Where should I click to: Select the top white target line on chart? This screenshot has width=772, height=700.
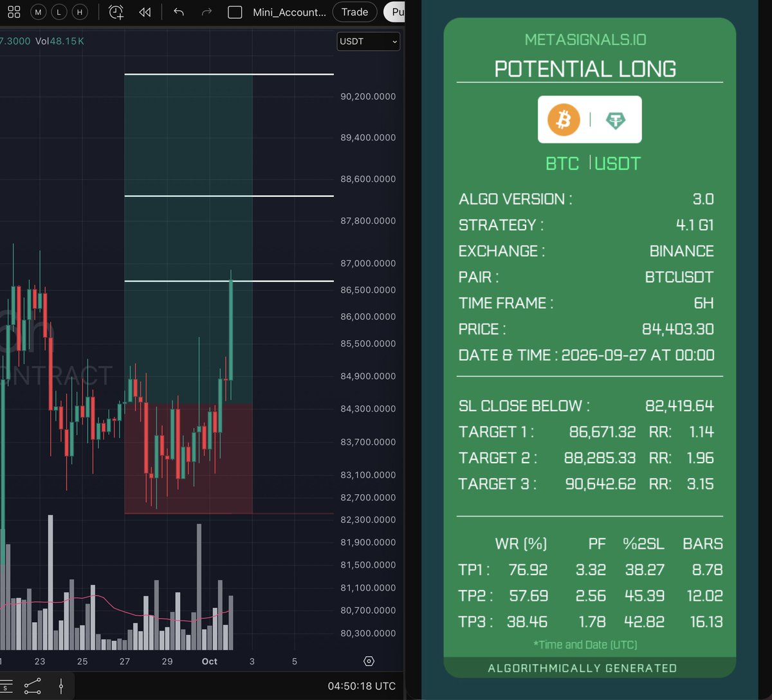pos(229,75)
